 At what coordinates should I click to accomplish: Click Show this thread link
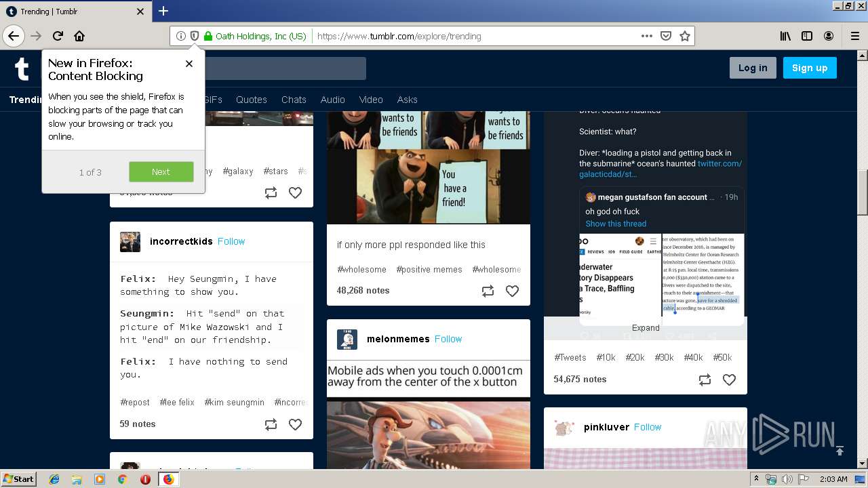point(616,224)
